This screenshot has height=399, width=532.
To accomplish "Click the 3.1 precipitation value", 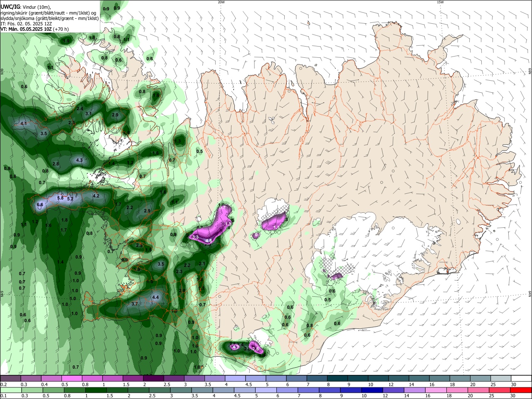I will [x=89, y=113].
